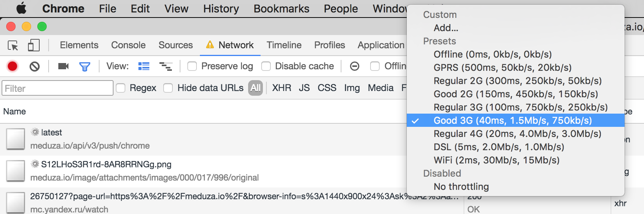The image size is (644, 214).
Task: Select DSL throttling preset
Action: pyautogui.click(x=516, y=147)
